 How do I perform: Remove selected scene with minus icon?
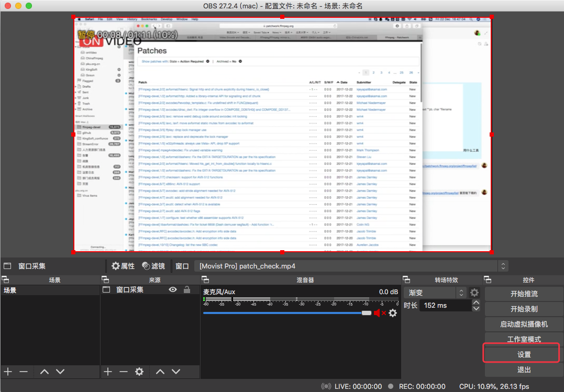24,372
